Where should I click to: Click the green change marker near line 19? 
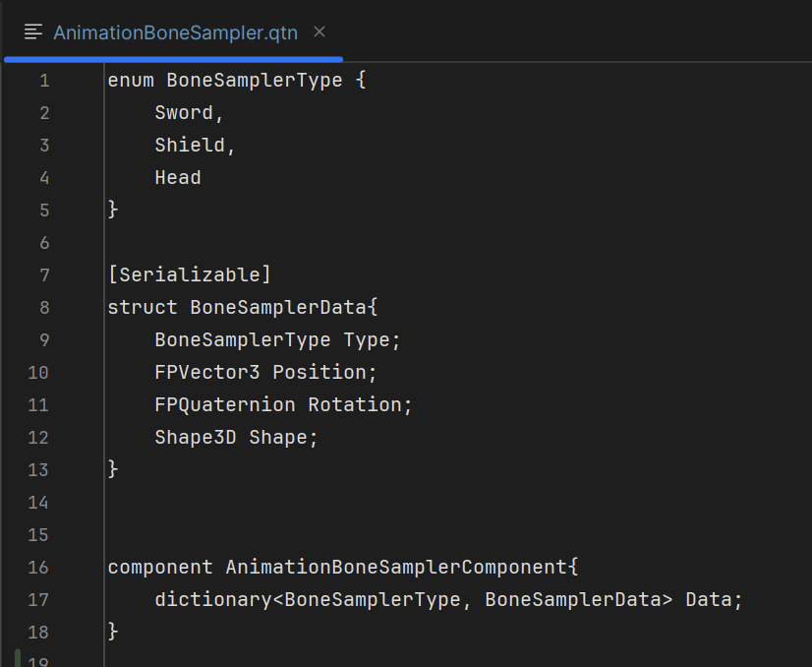[18, 657]
